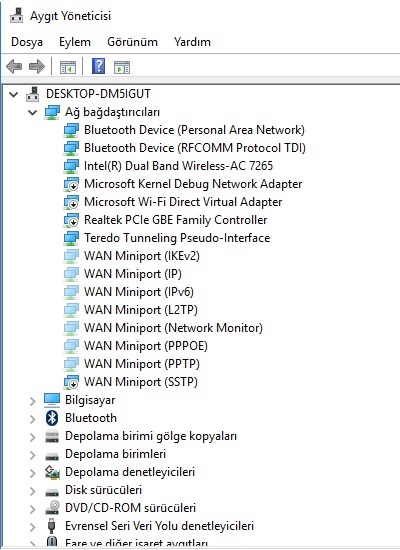Viewport: 400px width, 550px height.
Task: Select Evrensel Seri Veri Yolu denetleyicileri
Action: 159,525
